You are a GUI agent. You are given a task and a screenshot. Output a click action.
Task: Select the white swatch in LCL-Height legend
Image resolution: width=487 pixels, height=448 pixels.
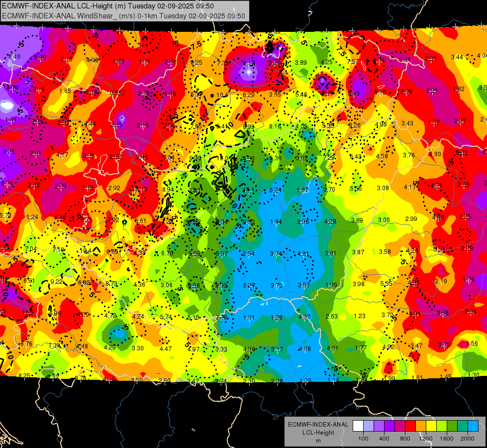pos(358,426)
